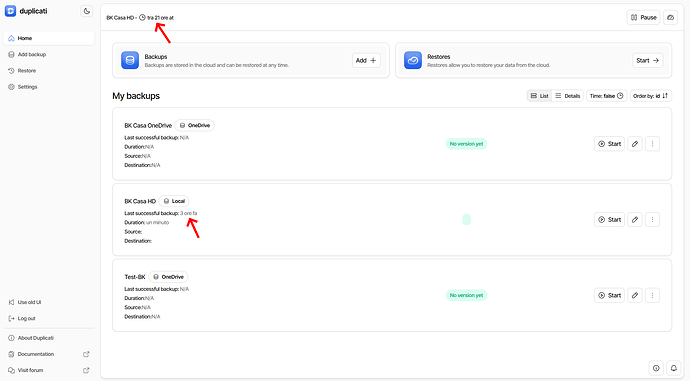Pause the backup scheduler
The height and width of the screenshot is (381, 690).
(x=643, y=18)
